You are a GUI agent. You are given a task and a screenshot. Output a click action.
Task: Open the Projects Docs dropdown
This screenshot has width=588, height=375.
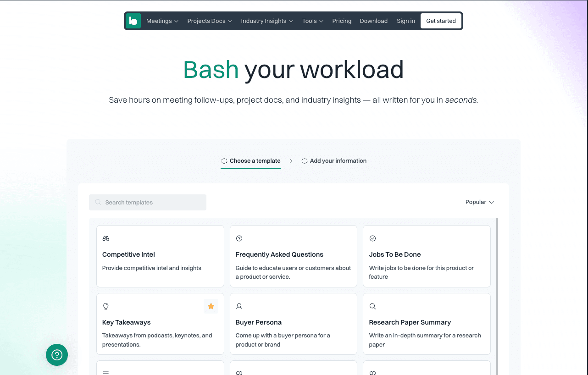coord(209,21)
